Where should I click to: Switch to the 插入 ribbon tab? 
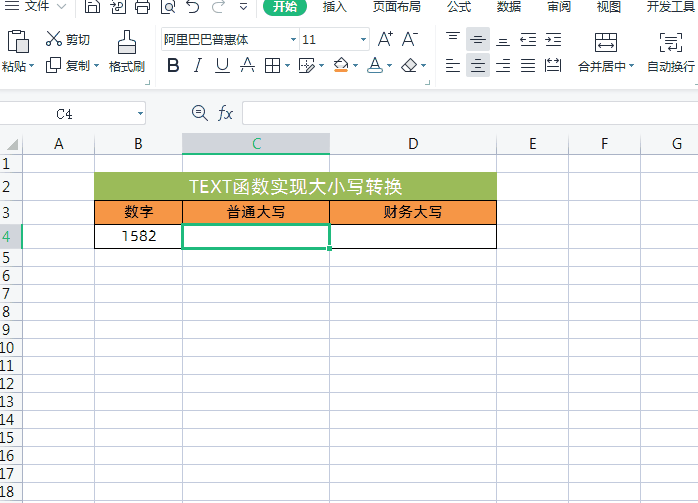point(334,6)
